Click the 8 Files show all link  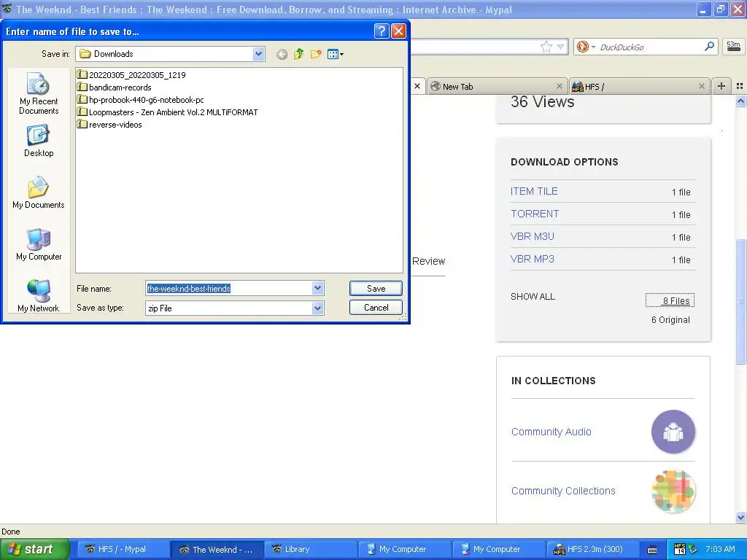point(670,300)
